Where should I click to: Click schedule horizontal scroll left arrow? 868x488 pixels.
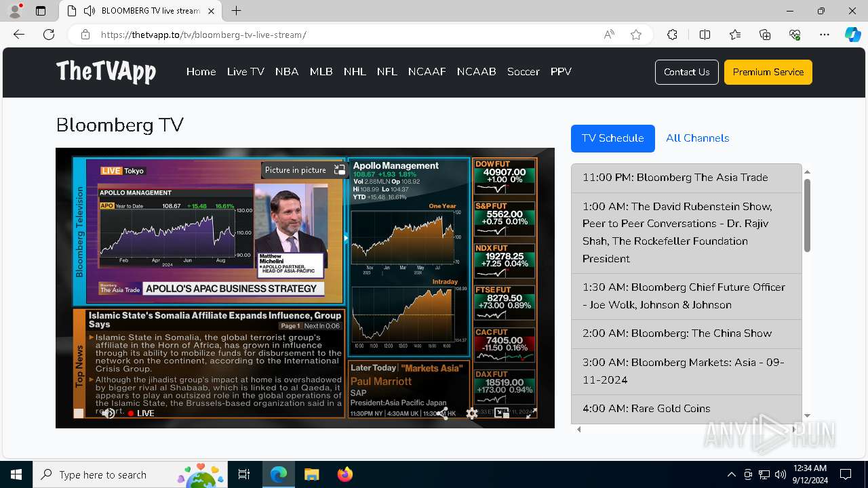(579, 429)
